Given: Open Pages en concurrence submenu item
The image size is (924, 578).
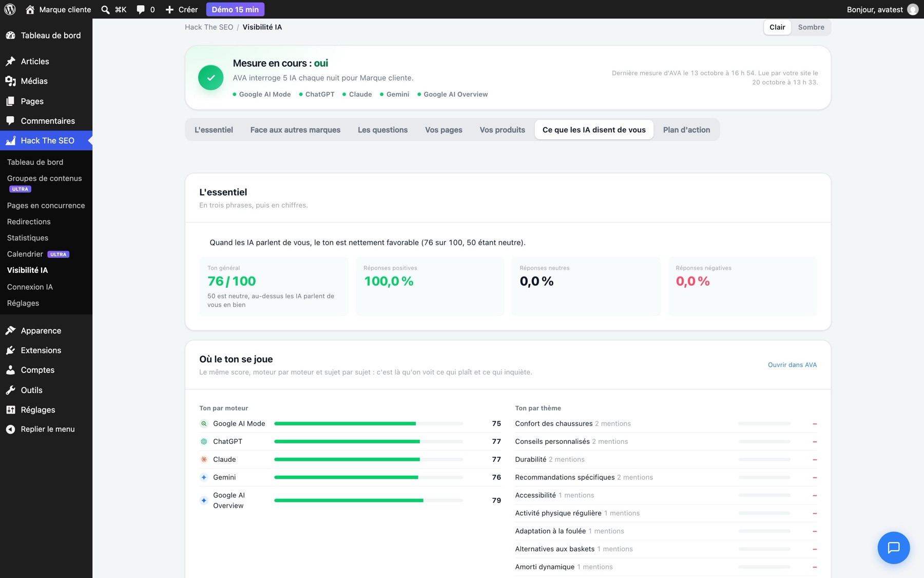Looking at the screenshot, I should pos(46,206).
